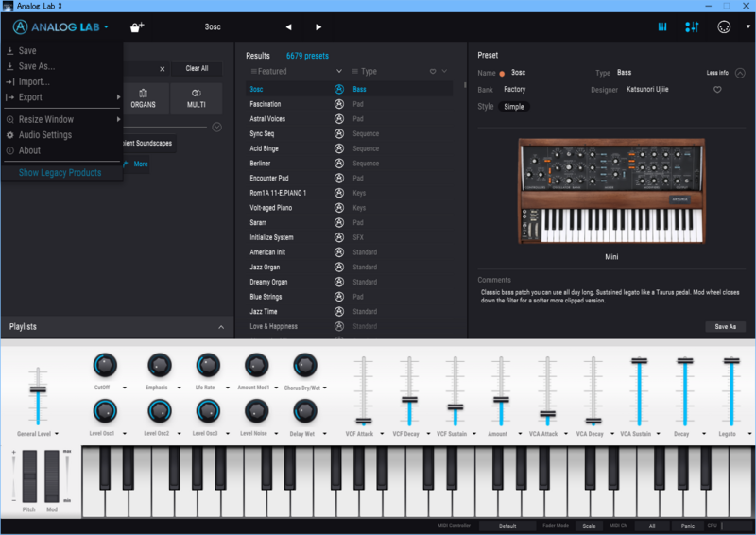Viewport: 756px width, 535px height.
Task: Click the CutOff knob
Action: tap(105, 365)
